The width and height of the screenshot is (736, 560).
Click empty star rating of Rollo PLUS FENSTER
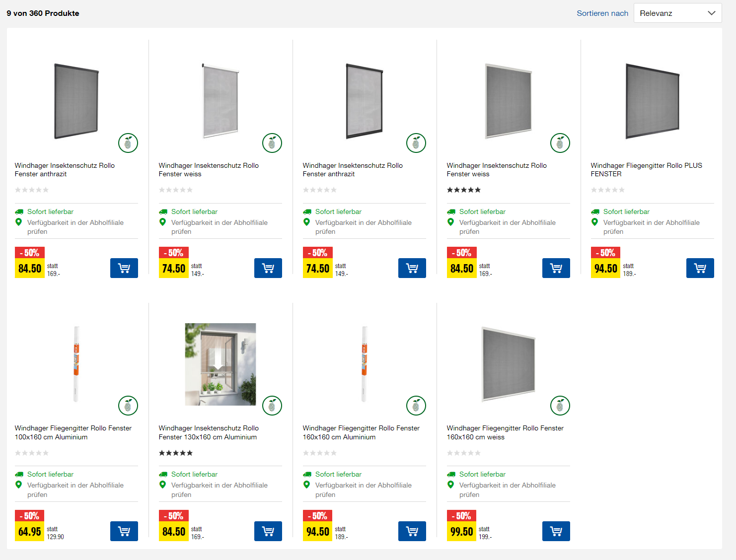(608, 190)
